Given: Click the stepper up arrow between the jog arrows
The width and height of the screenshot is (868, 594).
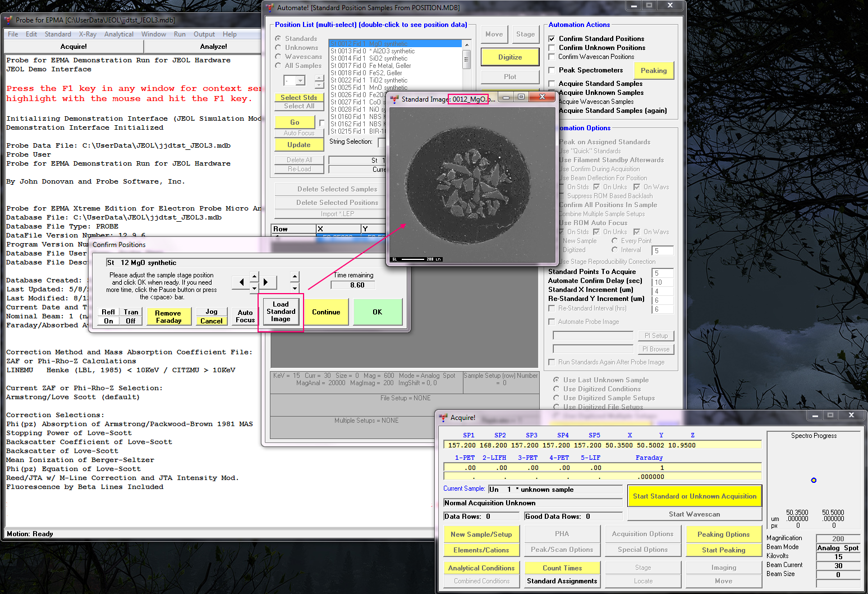Looking at the screenshot, I should coord(254,276).
